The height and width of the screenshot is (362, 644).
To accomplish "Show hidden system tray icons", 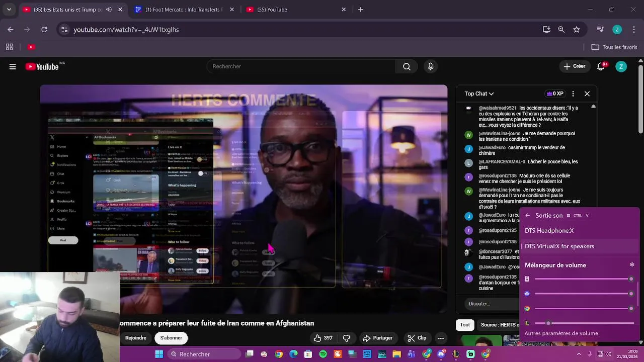I will 578,354.
